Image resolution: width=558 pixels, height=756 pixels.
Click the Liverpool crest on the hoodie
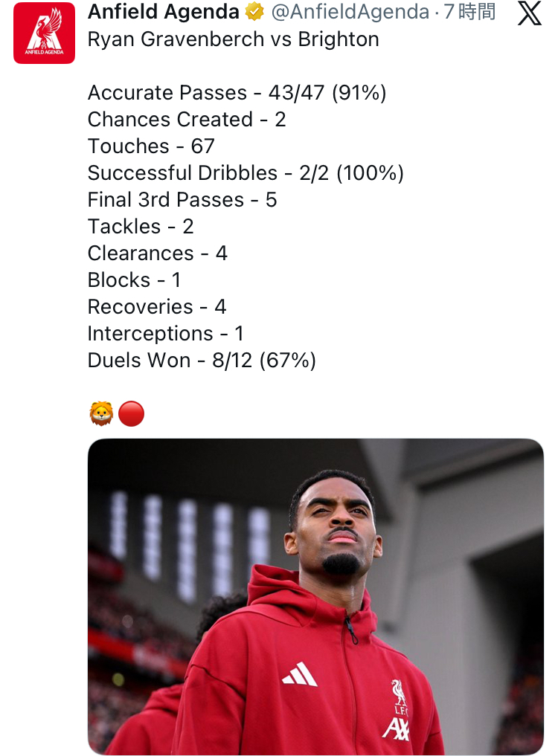coord(400,696)
